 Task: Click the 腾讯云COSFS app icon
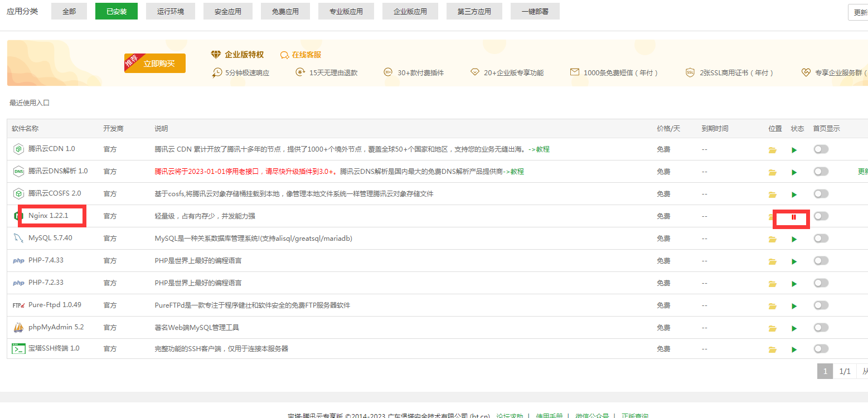coord(18,193)
